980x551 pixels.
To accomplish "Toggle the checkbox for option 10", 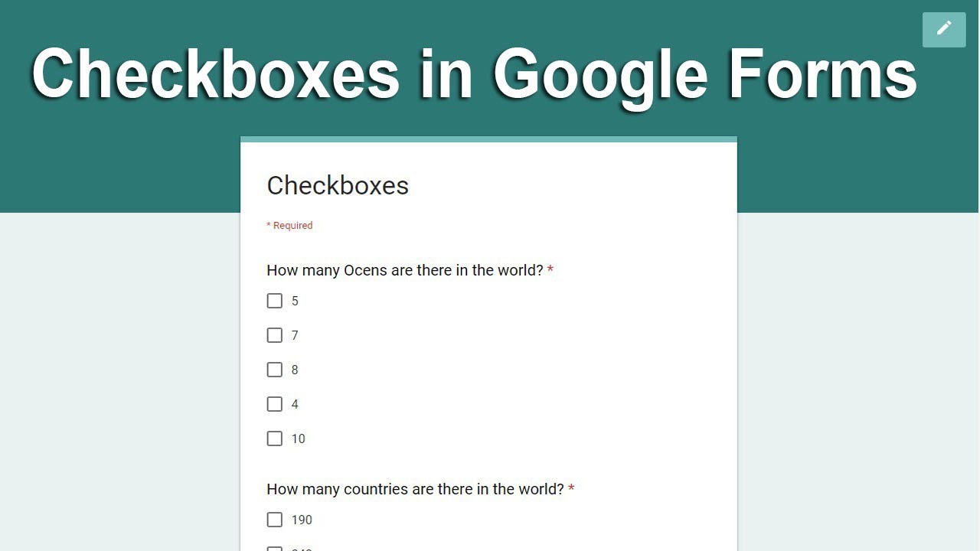I will pos(275,439).
